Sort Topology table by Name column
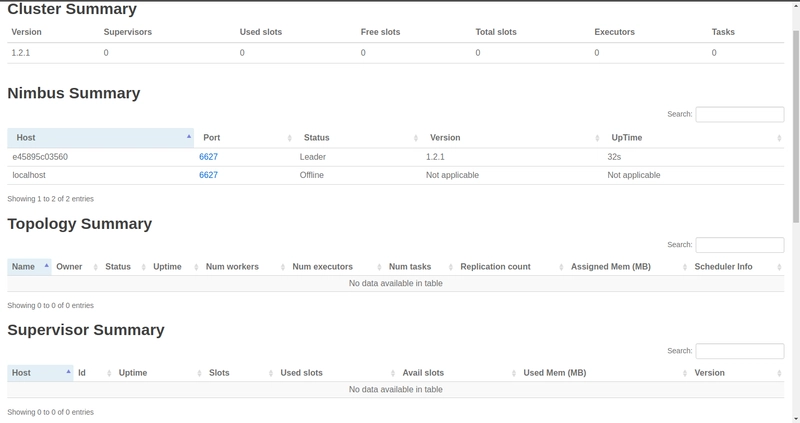800x423 pixels. point(24,267)
